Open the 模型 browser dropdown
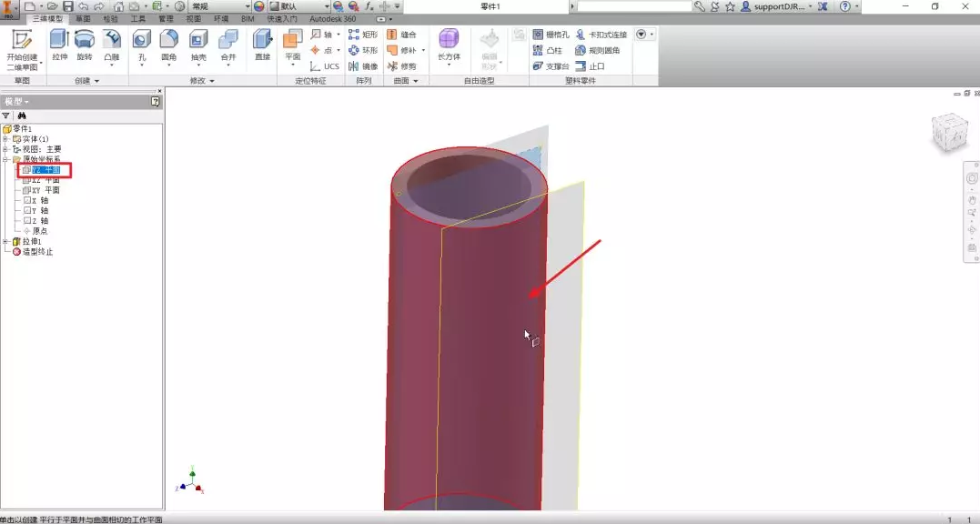This screenshot has width=980, height=524. [16, 101]
